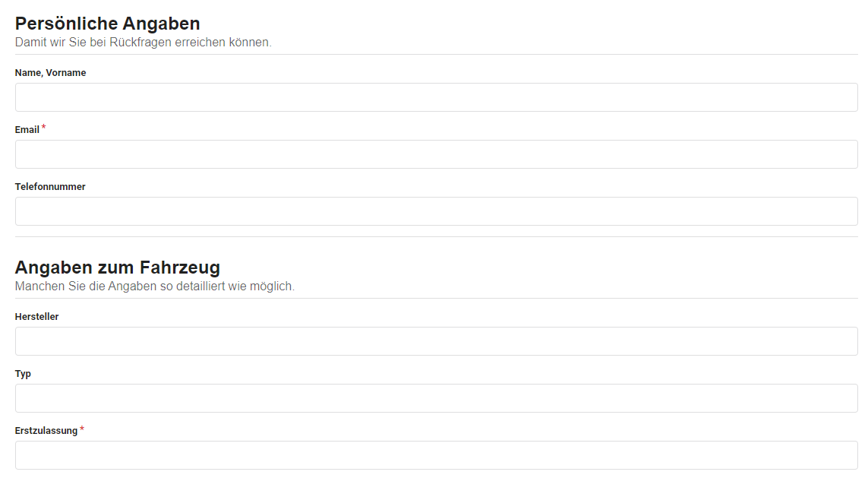The width and height of the screenshot is (868, 478).
Task: Focus the Typ input box
Action: pos(436,398)
